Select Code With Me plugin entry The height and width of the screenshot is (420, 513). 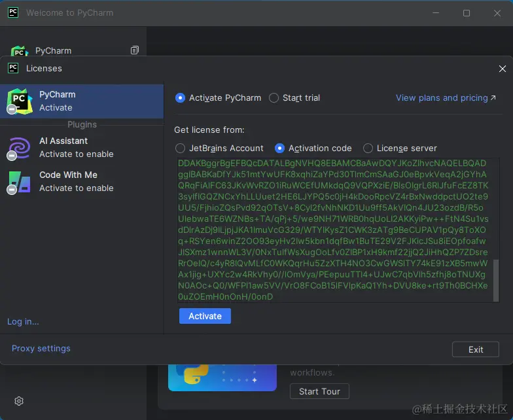[x=82, y=182]
